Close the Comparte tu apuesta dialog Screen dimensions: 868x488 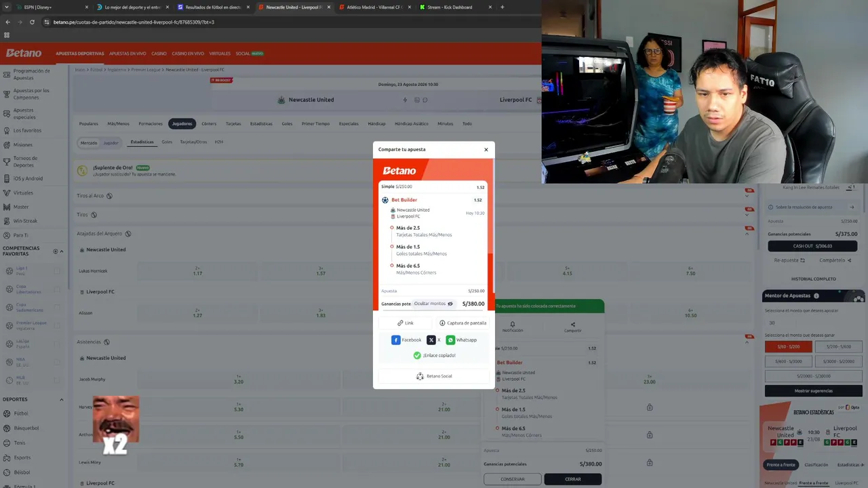coord(486,150)
